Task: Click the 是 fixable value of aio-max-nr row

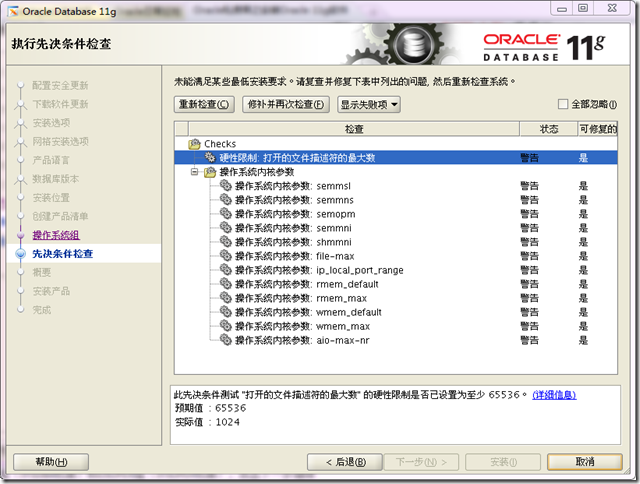Action: [583, 340]
